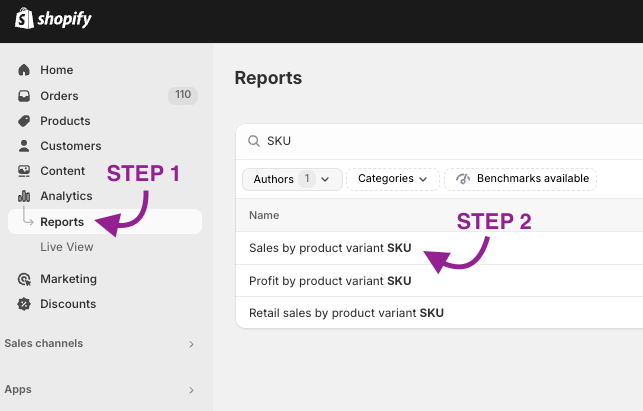This screenshot has width=643, height=411.
Task: Click the Discounts badge icon
Action: 24,304
